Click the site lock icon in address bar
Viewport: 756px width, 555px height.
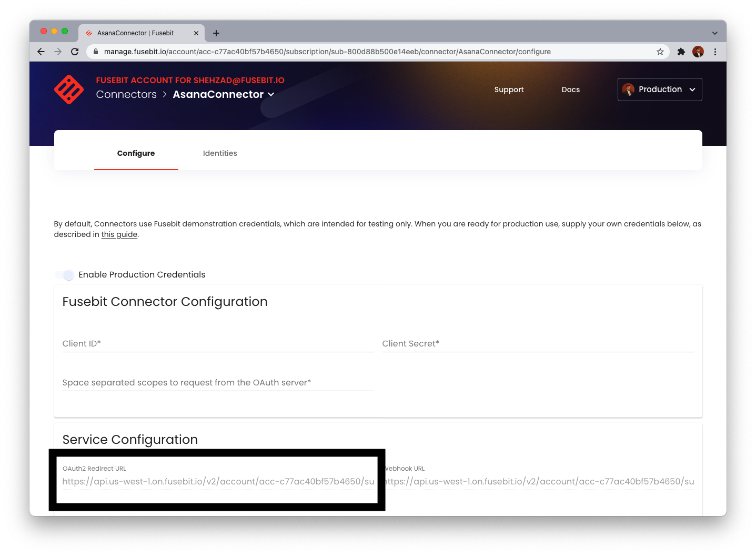[96, 52]
